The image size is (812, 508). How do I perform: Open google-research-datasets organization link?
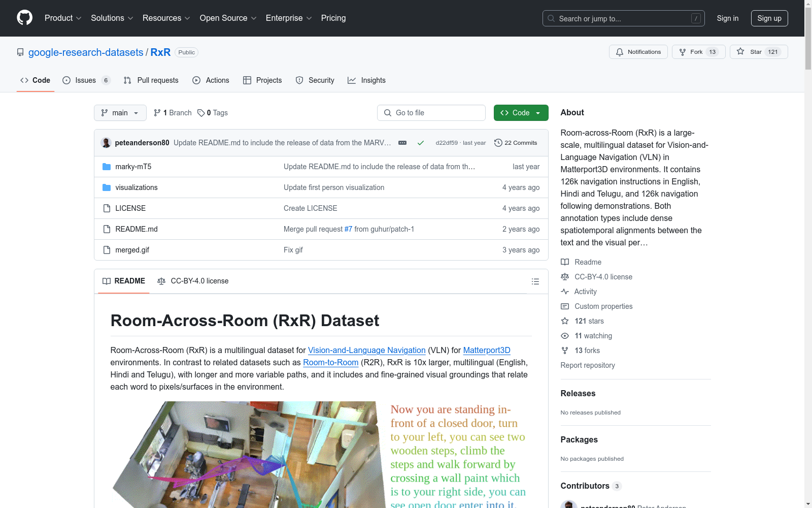pos(86,52)
